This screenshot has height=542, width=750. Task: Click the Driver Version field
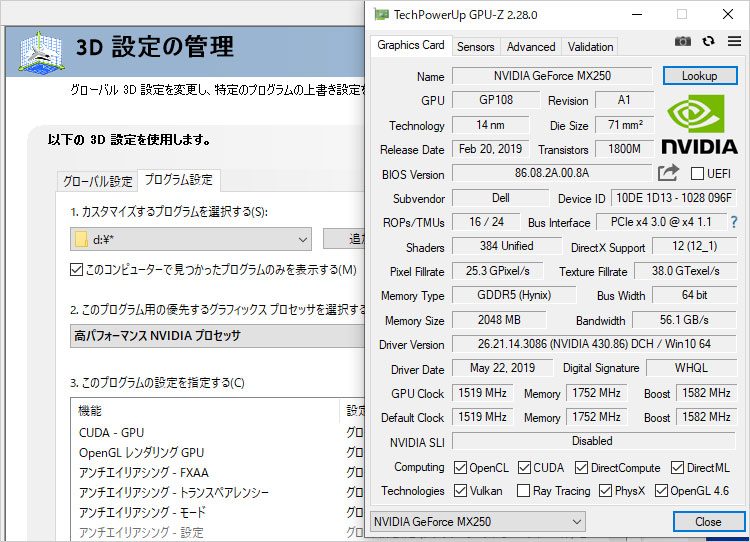(594, 344)
